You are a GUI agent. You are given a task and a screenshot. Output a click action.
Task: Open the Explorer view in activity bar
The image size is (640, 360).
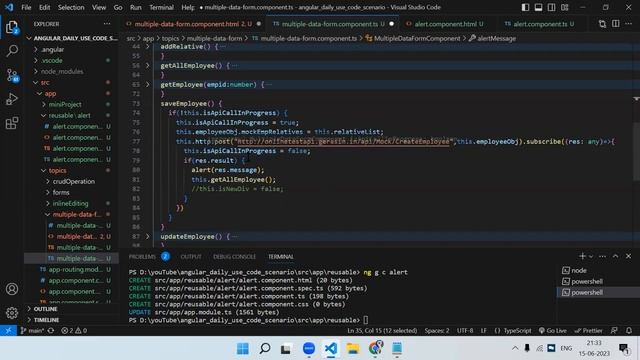(12, 27)
